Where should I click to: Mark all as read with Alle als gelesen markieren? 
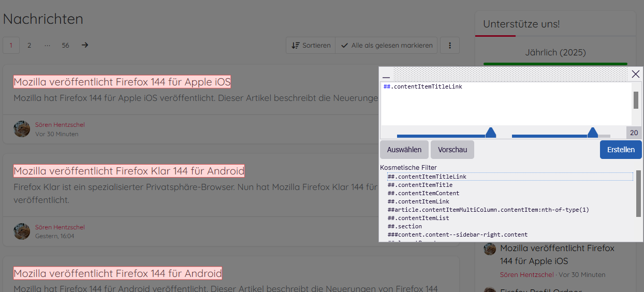pyautogui.click(x=387, y=45)
